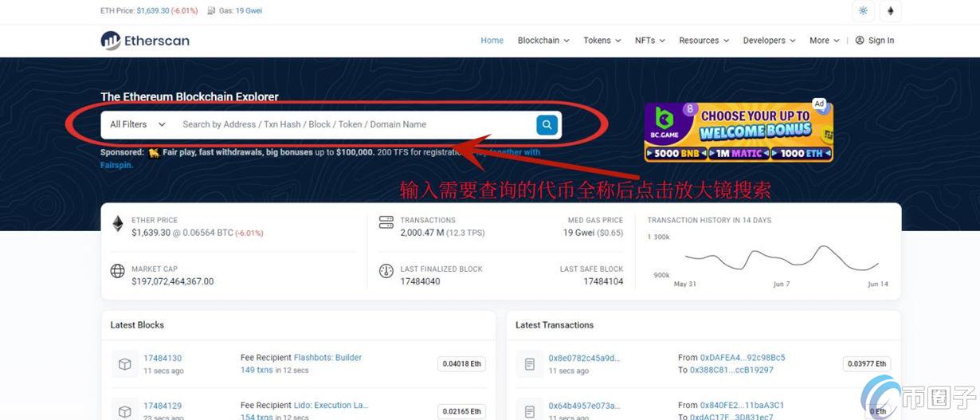The height and width of the screenshot is (420, 980).
Task: Click the magnifying glass search button
Action: pyautogui.click(x=547, y=124)
